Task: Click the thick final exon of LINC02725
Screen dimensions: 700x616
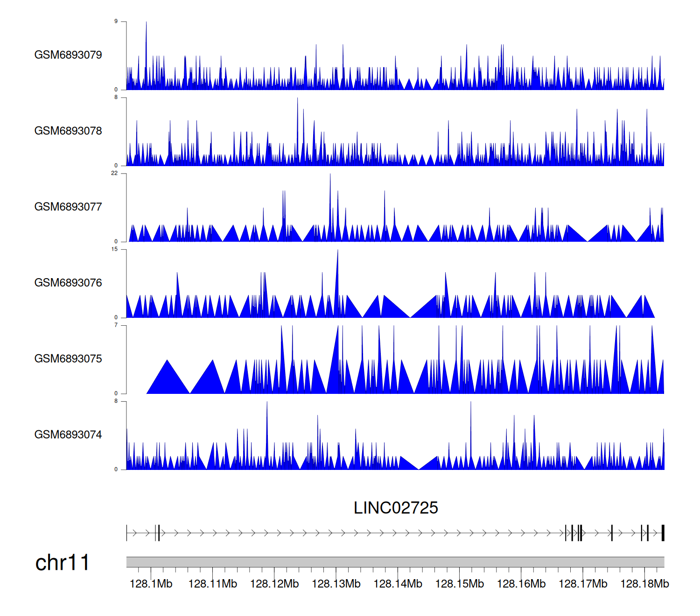Action: click(663, 533)
